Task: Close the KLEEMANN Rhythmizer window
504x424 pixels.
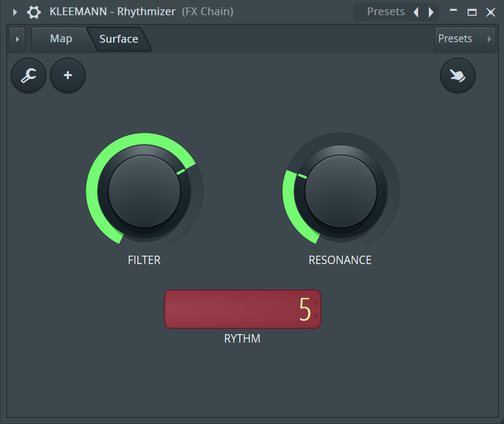Action: 491,12
